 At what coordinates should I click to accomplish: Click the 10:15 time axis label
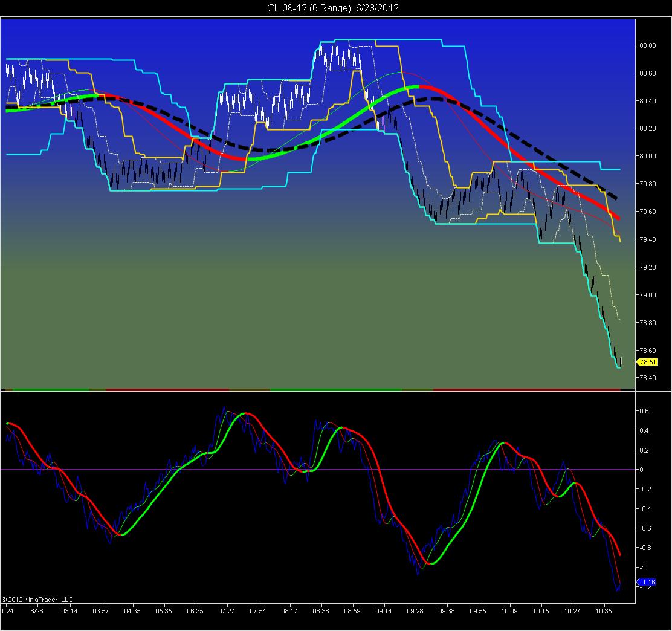pos(540,611)
